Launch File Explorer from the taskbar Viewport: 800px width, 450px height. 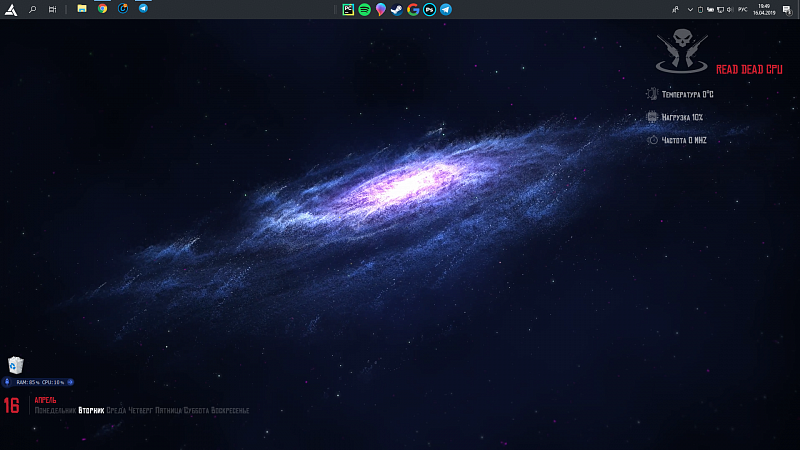82,8
